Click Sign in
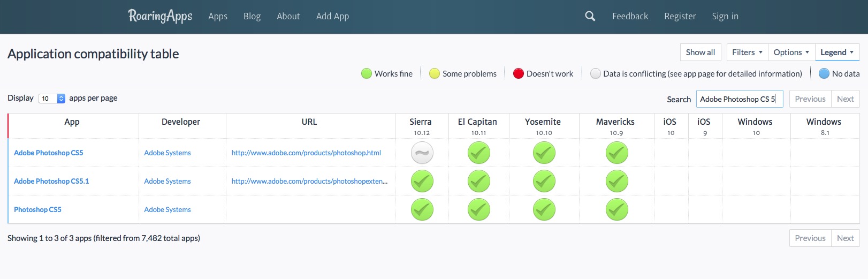 725,16
